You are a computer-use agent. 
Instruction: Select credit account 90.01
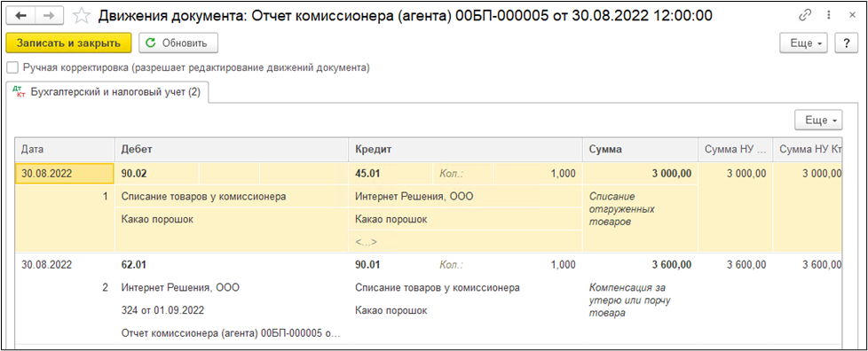click(367, 265)
